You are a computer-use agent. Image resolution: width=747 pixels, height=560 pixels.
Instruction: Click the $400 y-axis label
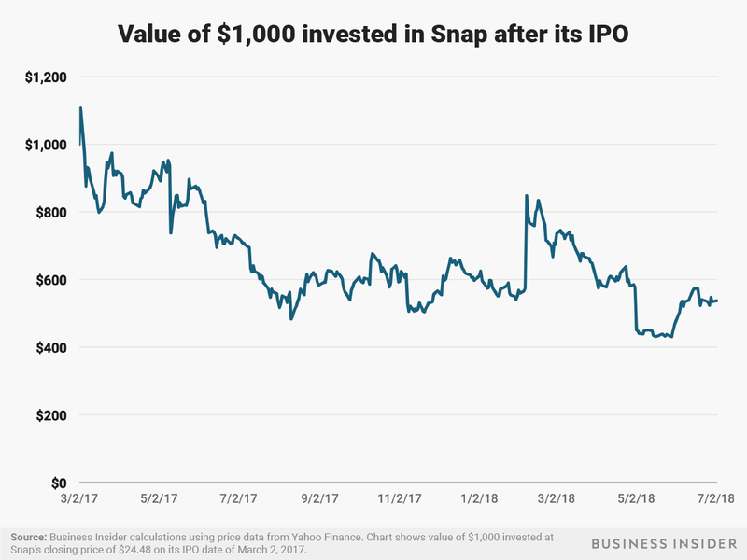pos(51,347)
